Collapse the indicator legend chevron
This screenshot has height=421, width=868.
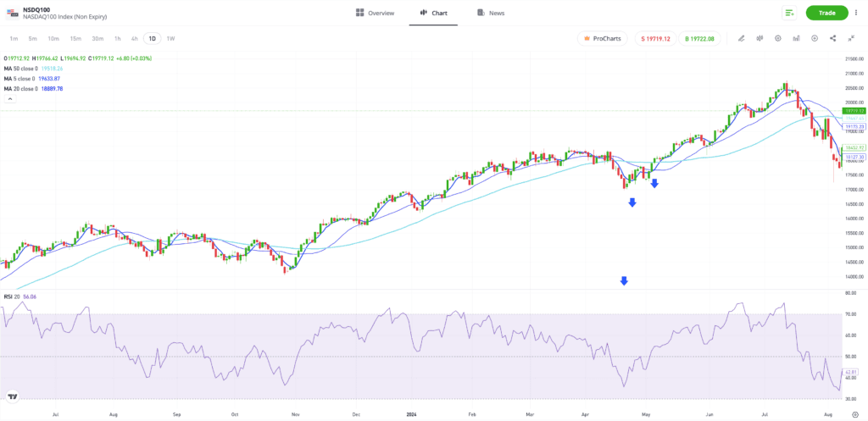(x=10, y=99)
